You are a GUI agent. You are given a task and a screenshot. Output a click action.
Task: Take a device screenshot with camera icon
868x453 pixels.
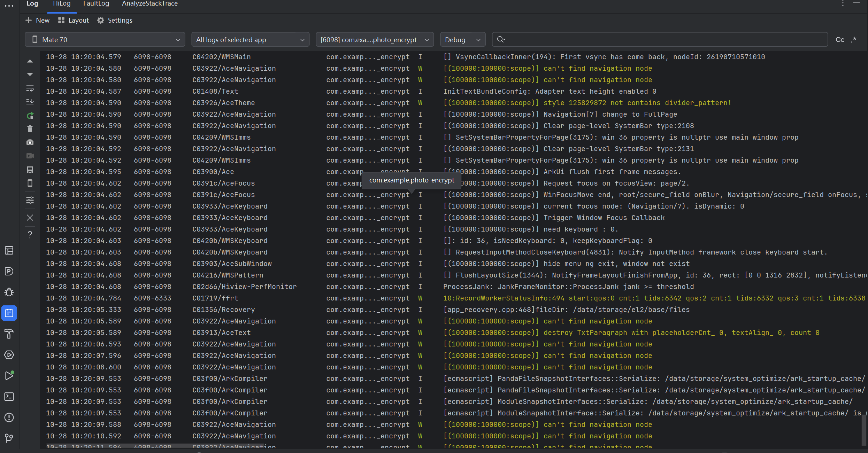(30, 142)
